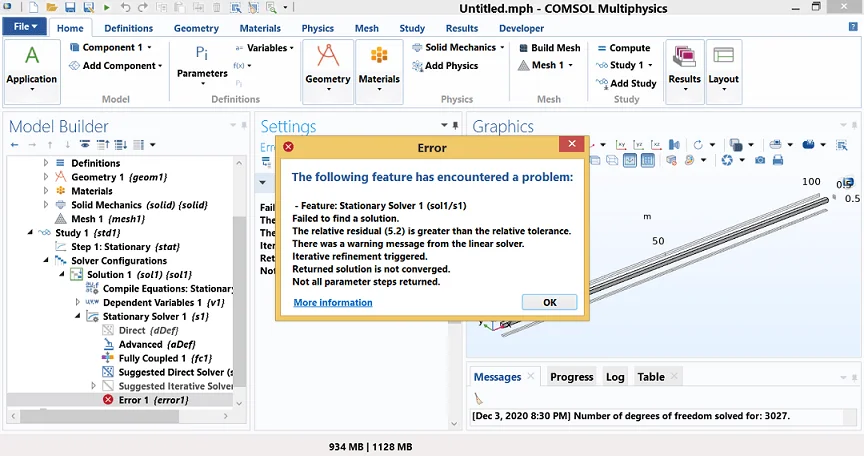864x456 pixels.
Task: Pin the Model Builder panel
Action: coord(244,126)
